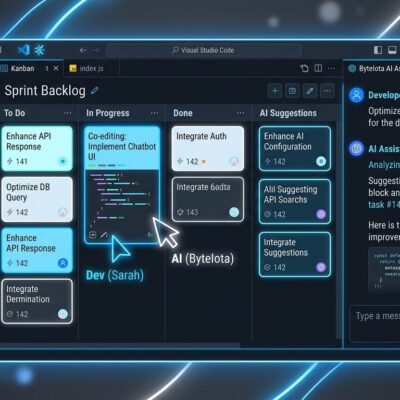Click the open changes icon in editor toolbar
400x400 pixels.
tap(304, 68)
